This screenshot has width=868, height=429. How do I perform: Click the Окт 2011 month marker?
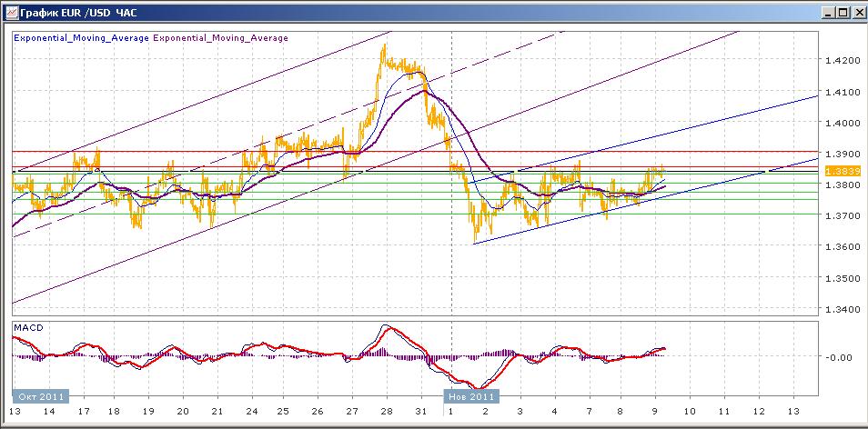(38, 396)
